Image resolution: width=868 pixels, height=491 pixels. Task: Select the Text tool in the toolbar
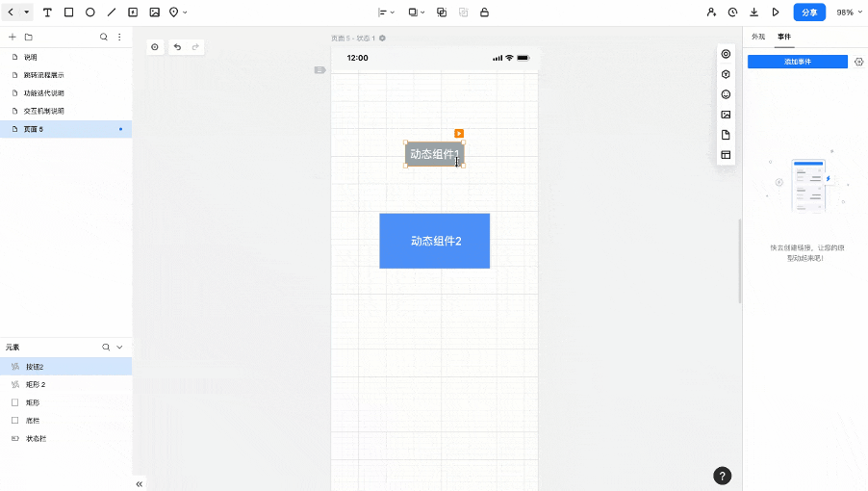[47, 13]
